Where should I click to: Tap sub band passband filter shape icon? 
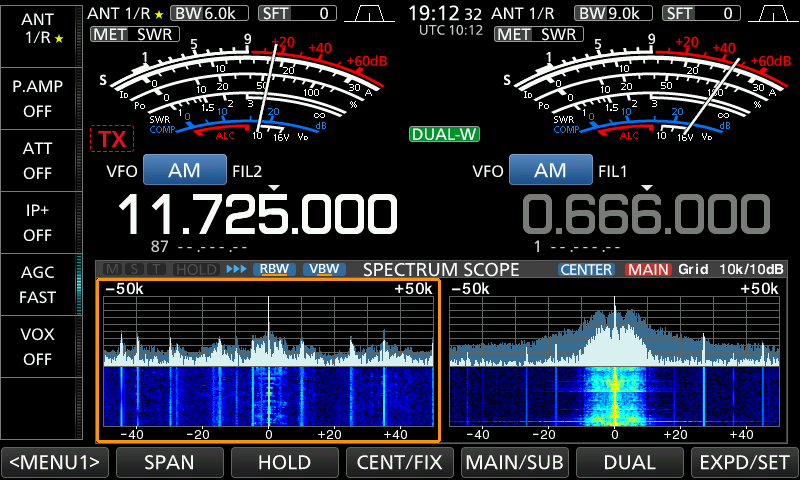click(773, 14)
